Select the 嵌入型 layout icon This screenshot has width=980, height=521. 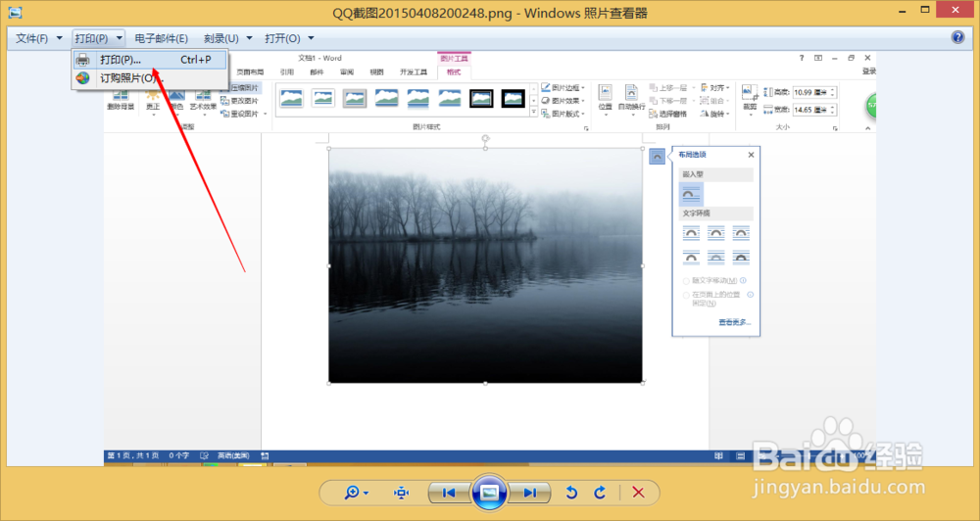pyautogui.click(x=691, y=194)
